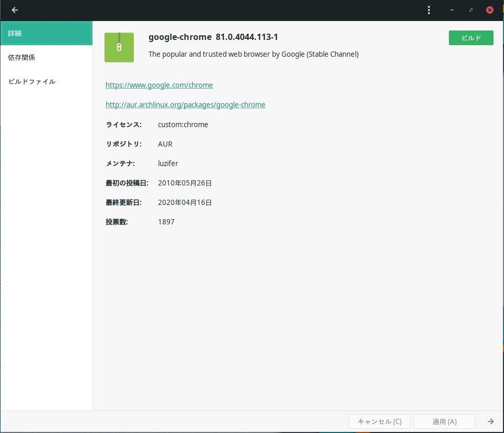The width and height of the screenshot is (504, 433).
Task: Select the 詳細 tab
Action: tap(46, 33)
